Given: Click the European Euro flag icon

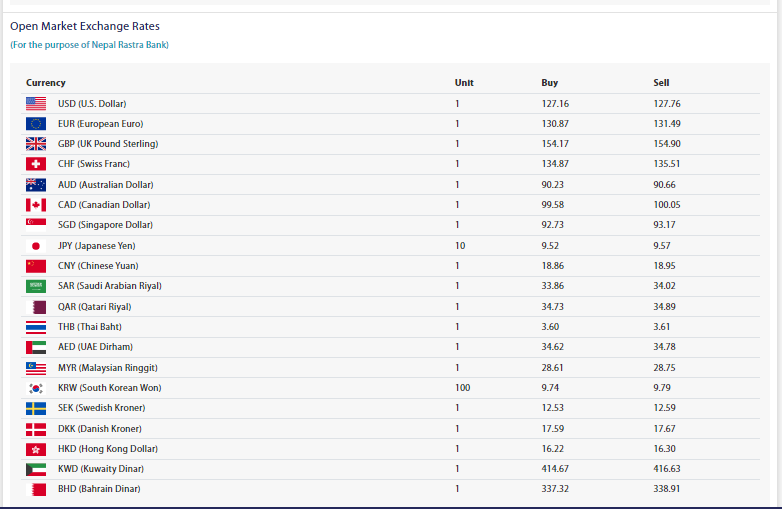Looking at the screenshot, I should coord(36,124).
